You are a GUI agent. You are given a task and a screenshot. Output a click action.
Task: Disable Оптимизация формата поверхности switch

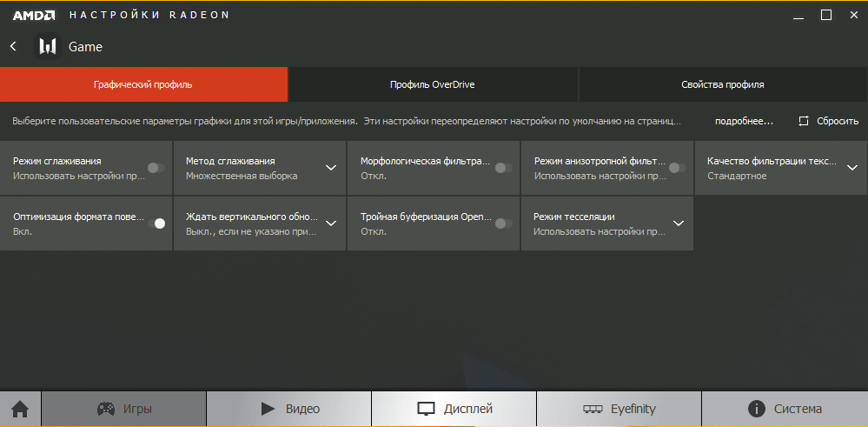click(156, 224)
